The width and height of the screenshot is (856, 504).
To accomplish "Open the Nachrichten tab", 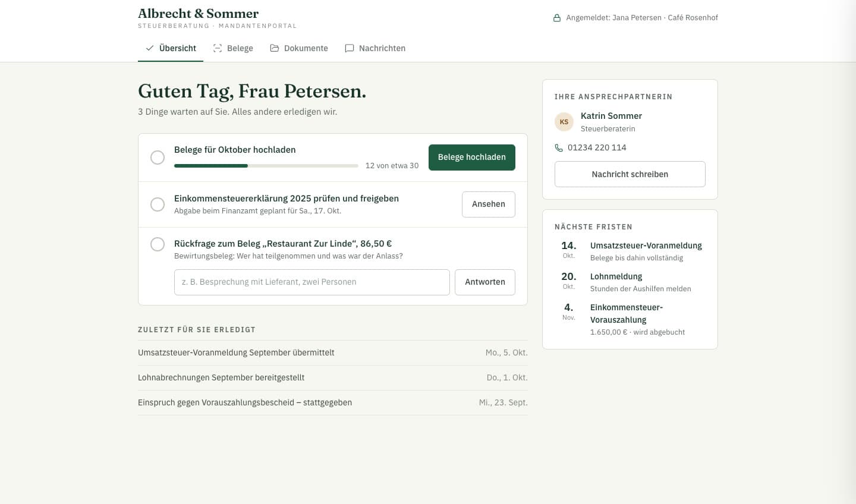I will (375, 48).
